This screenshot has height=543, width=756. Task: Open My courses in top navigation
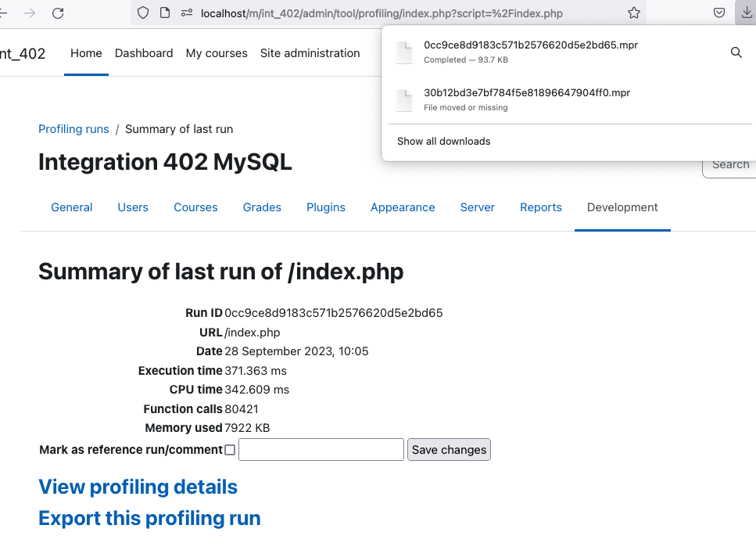[217, 53]
